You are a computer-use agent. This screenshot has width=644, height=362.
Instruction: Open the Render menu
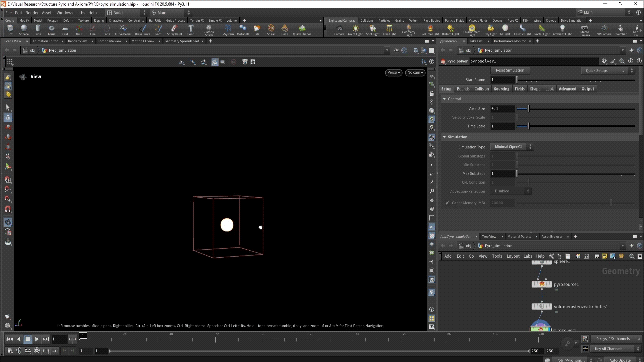coord(32,13)
